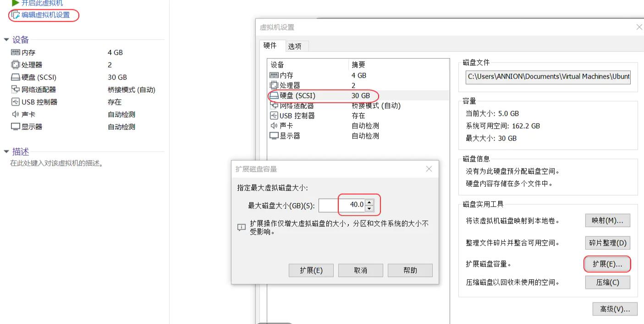The width and height of the screenshot is (644, 324).
Task: Click the 30 GB value in left device list
Action: click(117, 77)
